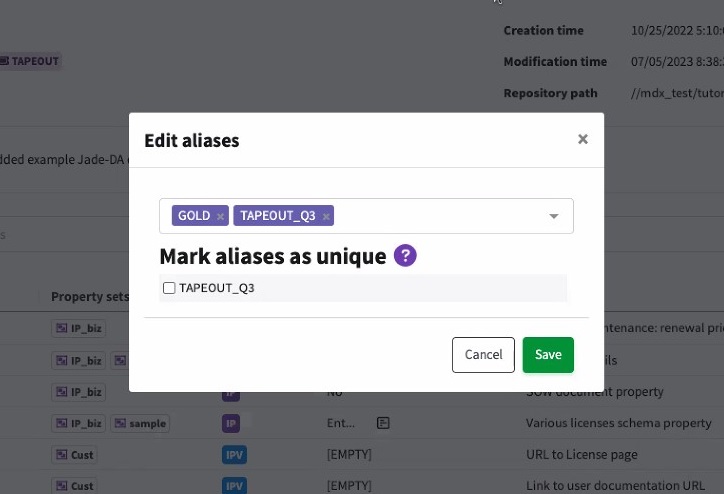Cancel the alias editing dialog

pyautogui.click(x=483, y=355)
